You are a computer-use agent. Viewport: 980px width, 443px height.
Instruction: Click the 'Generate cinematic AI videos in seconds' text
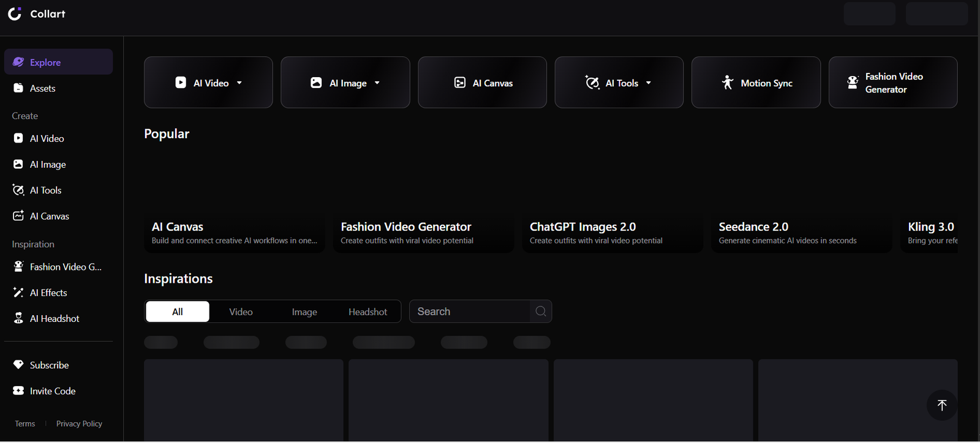(788, 240)
